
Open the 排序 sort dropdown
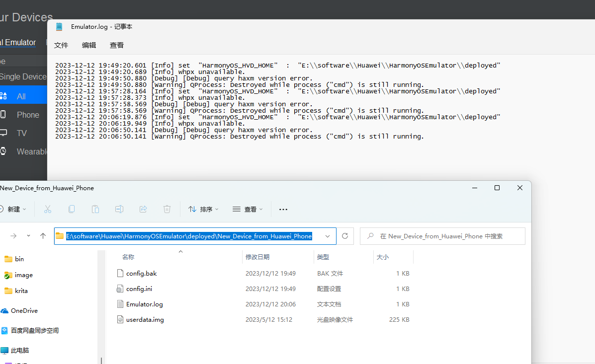click(203, 209)
